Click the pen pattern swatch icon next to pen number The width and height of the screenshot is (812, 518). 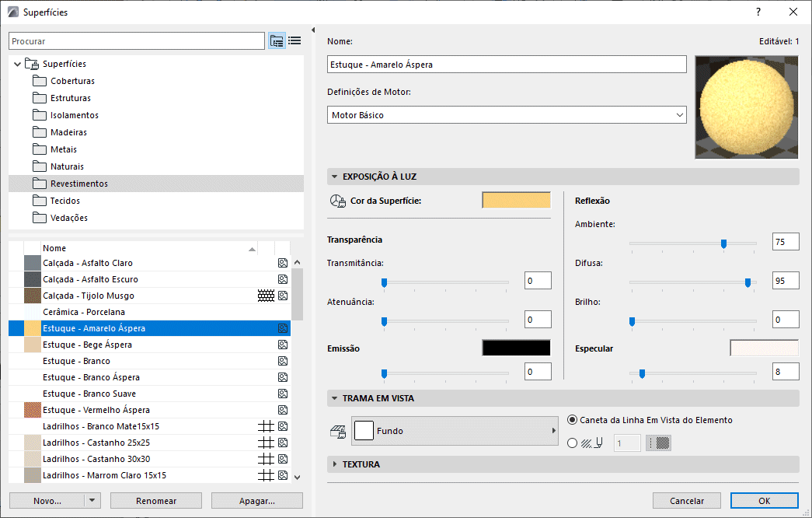point(659,443)
